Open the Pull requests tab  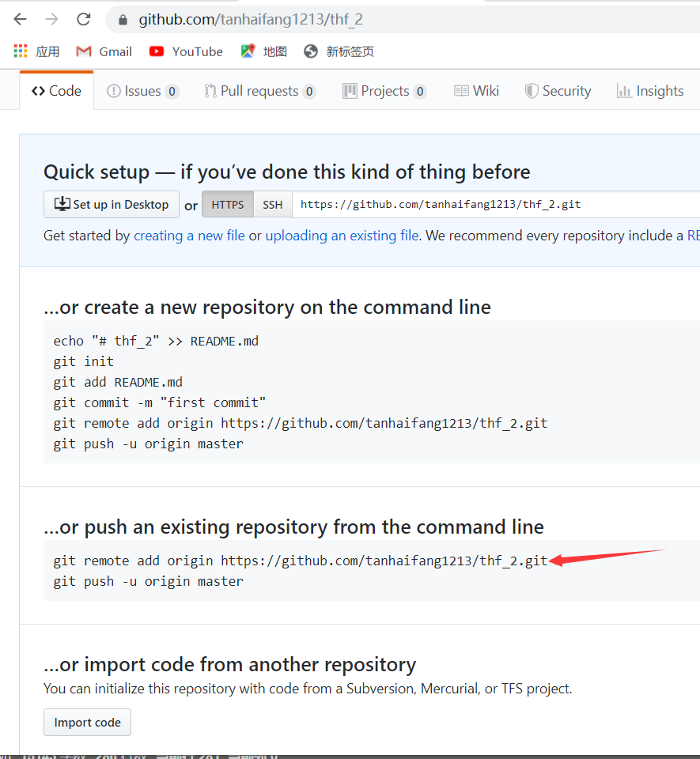pyautogui.click(x=260, y=91)
